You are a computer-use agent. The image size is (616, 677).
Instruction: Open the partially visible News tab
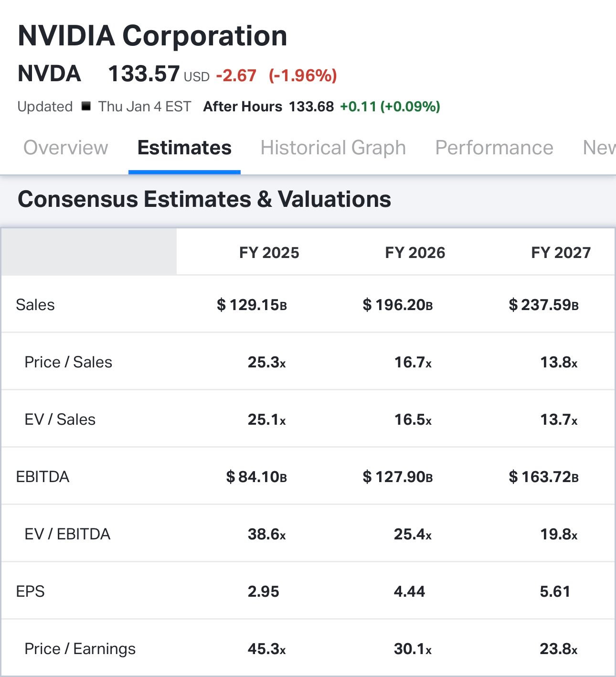[x=599, y=148]
